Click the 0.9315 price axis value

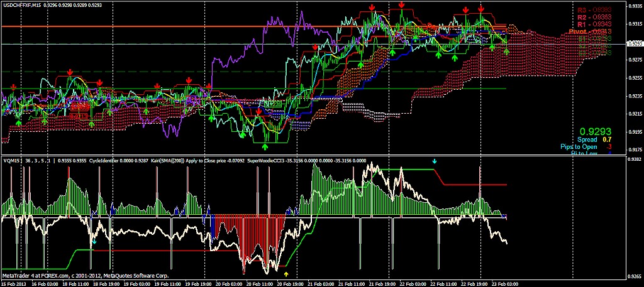click(635, 24)
